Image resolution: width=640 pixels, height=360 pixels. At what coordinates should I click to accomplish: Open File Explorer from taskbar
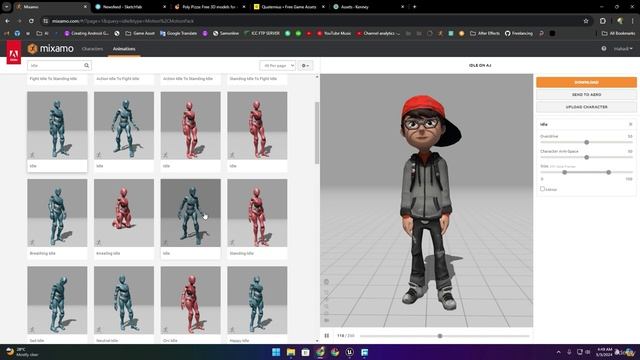coord(291,352)
